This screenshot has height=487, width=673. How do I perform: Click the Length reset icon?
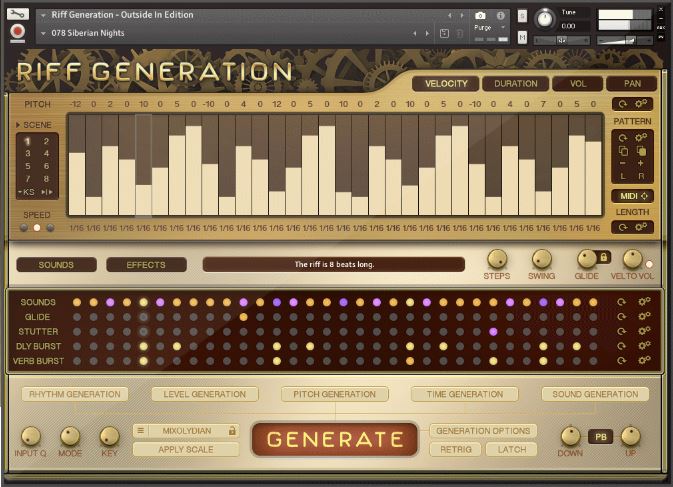tap(623, 227)
